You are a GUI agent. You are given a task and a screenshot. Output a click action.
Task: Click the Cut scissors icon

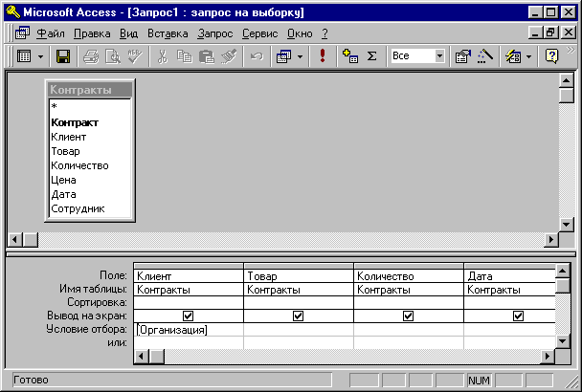click(162, 56)
